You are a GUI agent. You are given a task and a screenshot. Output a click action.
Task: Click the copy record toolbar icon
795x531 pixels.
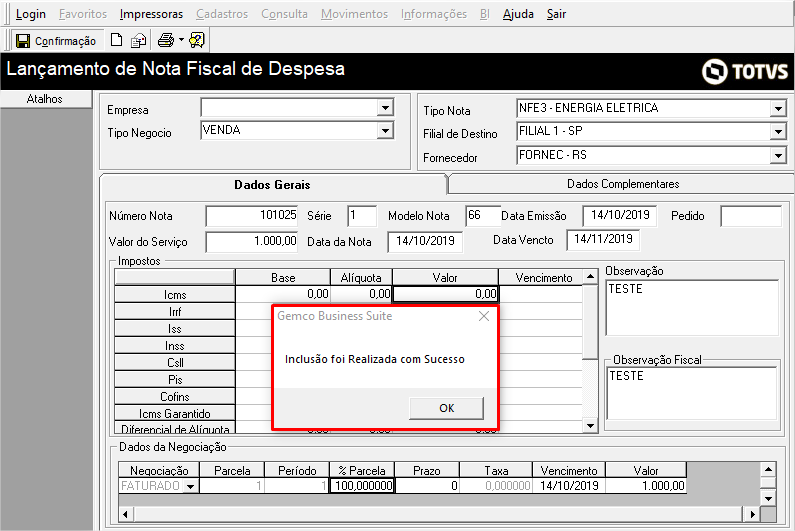coord(138,40)
